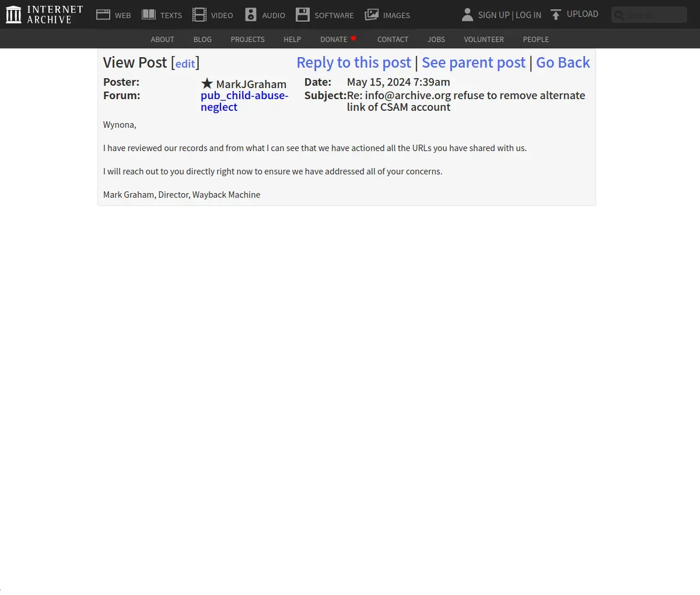Image resolution: width=700 pixels, height=595 pixels.
Task: Open the JOBS page
Action: 436,39
